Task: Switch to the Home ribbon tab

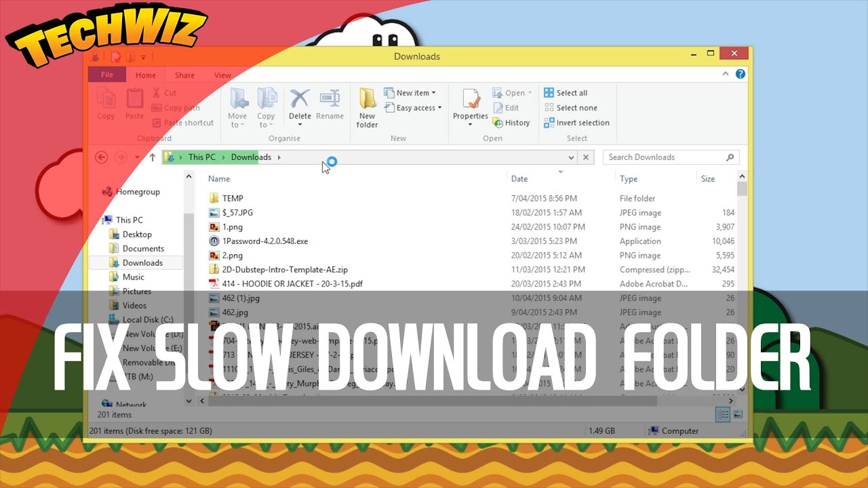Action: pos(146,75)
